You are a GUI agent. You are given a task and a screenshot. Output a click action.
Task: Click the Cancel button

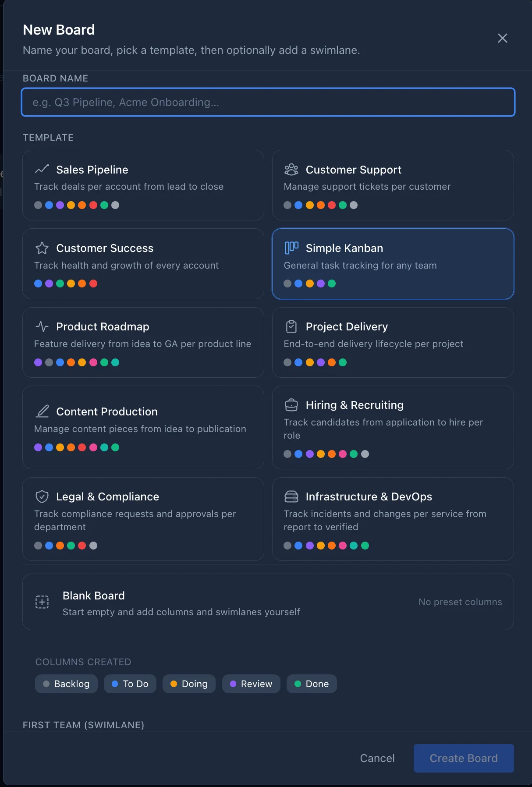point(377,758)
